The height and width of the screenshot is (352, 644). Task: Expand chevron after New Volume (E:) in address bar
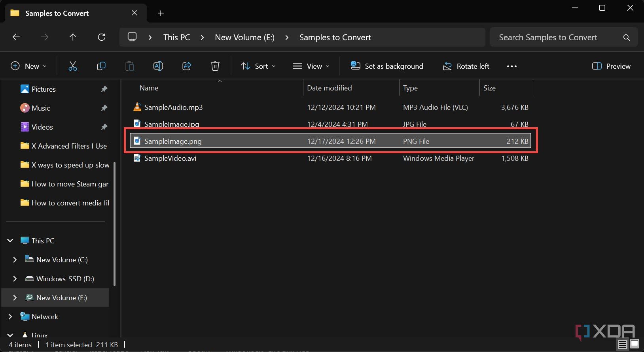(x=287, y=38)
